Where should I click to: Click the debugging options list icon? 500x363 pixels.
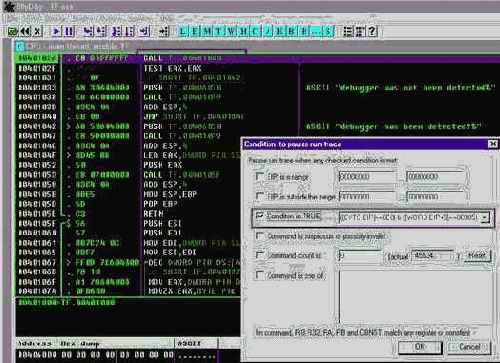(x=348, y=32)
